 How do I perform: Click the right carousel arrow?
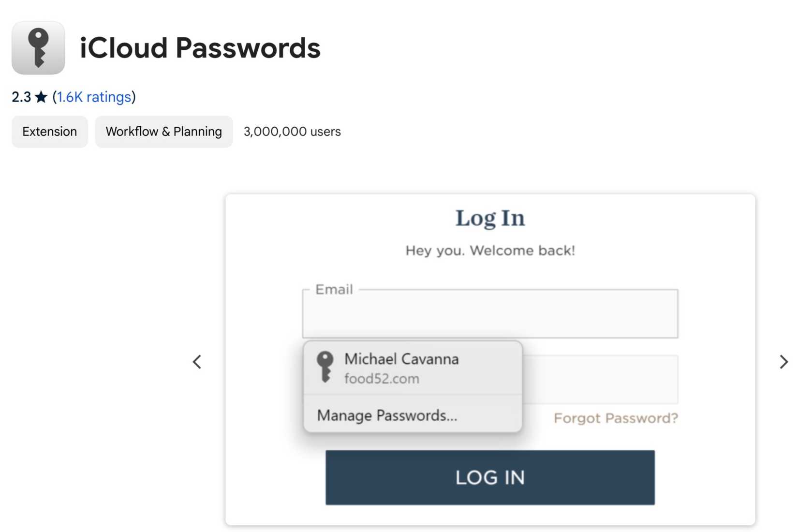tap(783, 361)
